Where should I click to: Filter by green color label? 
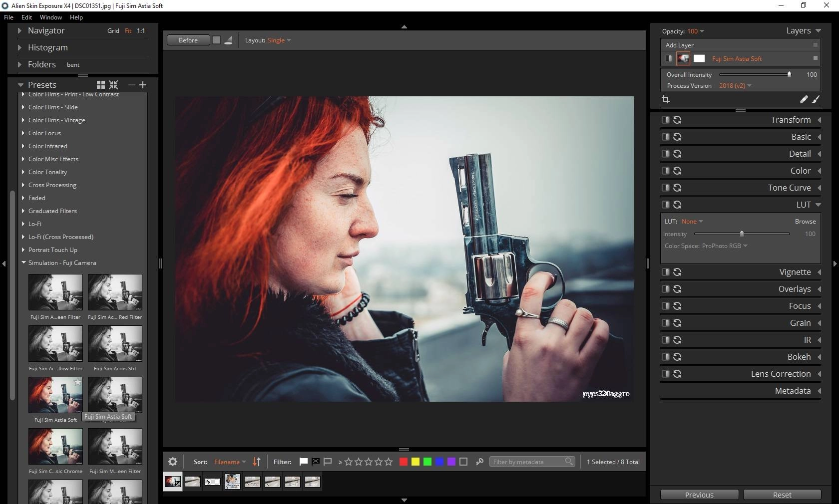[x=427, y=462]
